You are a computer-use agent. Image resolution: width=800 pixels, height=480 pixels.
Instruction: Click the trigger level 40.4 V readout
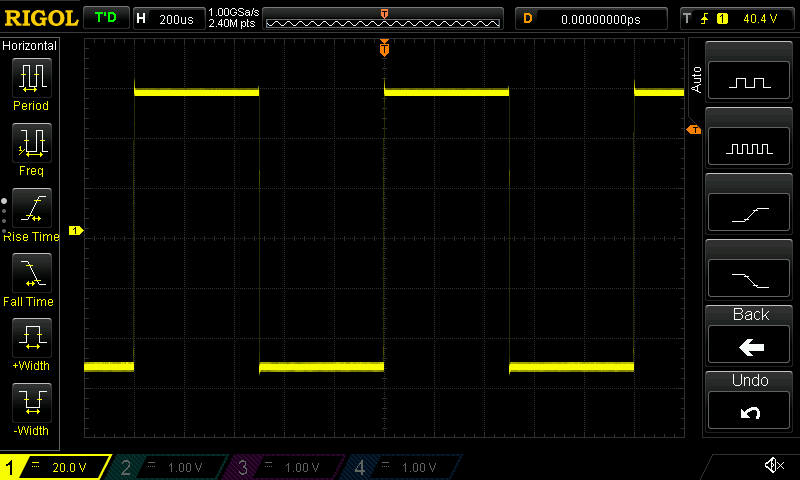[760, 19]
